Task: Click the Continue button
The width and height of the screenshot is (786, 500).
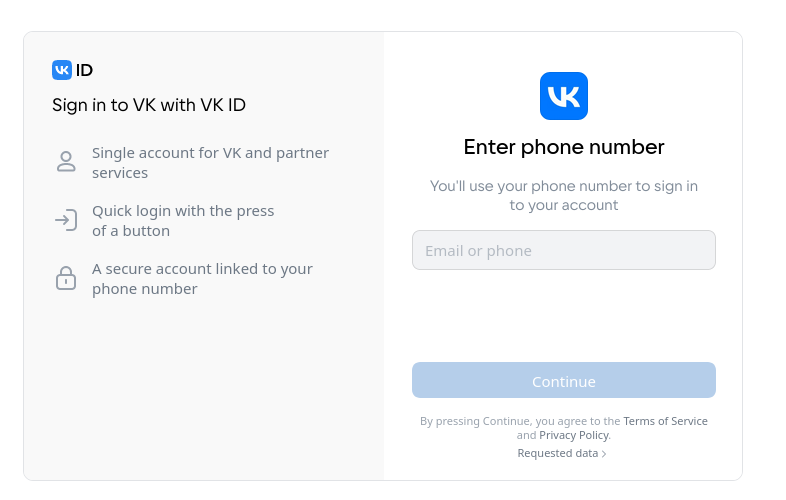Action: [x=563, y=381]
